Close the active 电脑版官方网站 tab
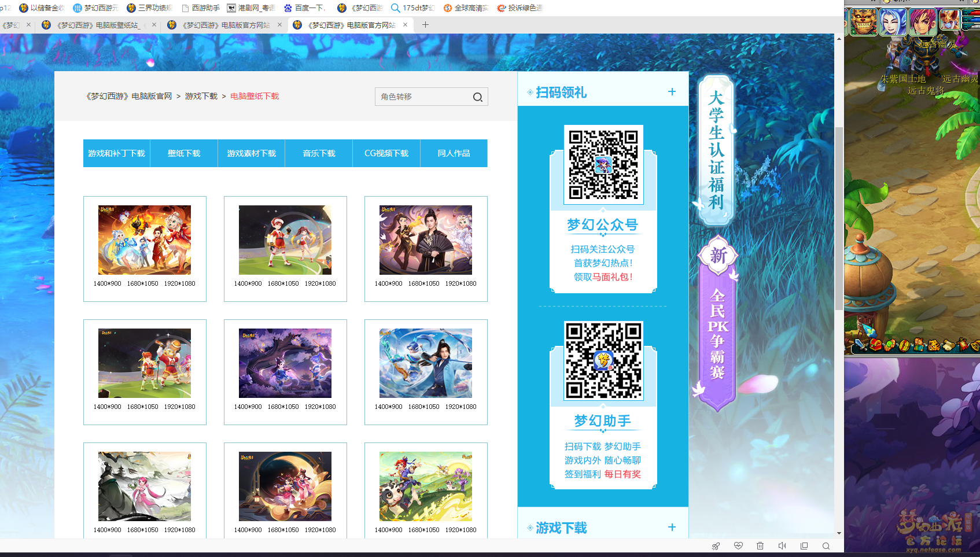Viewport: 980px width, 557px height. click(405, 25)
